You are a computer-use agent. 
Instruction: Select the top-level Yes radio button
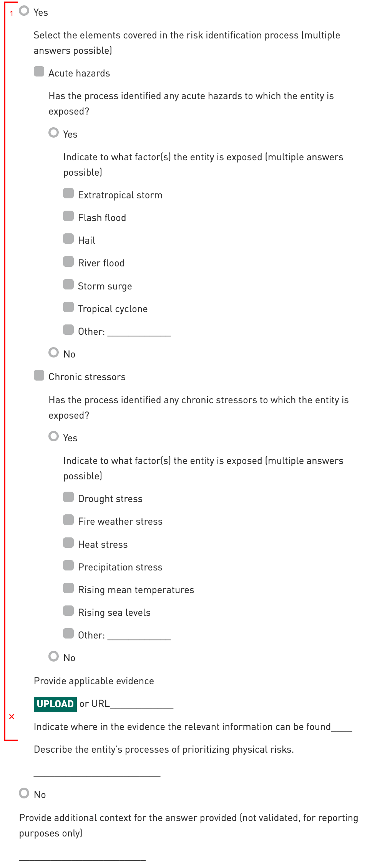tap(24, 11)
